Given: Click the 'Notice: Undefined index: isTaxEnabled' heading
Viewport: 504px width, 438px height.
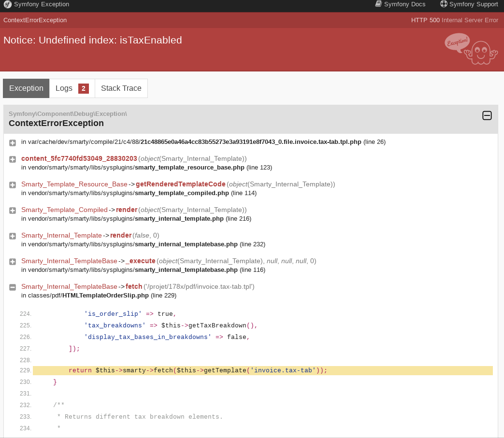Looking at the screenshot, I should 93,40.
